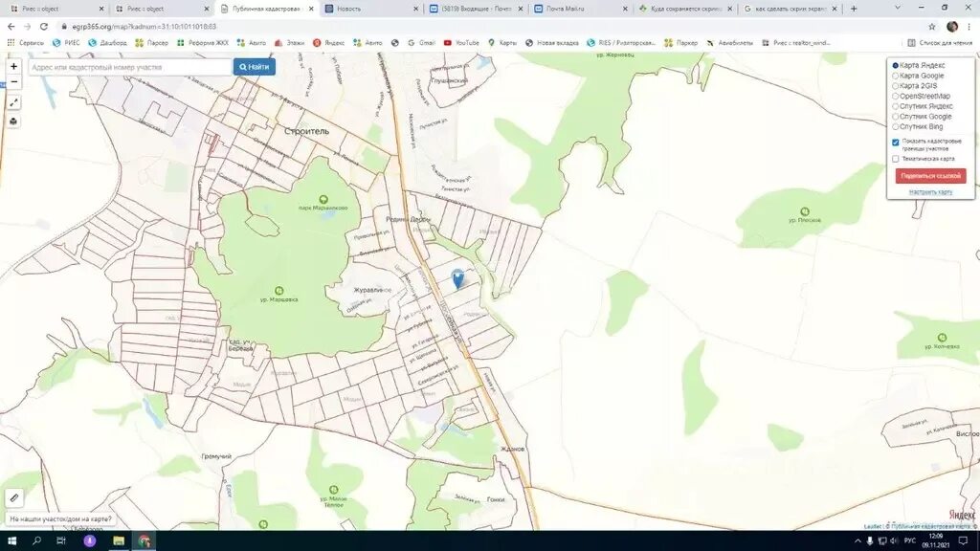980x551 pixels.
Task: Open Chrome tab search dropdown arrow
Action: click(x=898, y=8)
